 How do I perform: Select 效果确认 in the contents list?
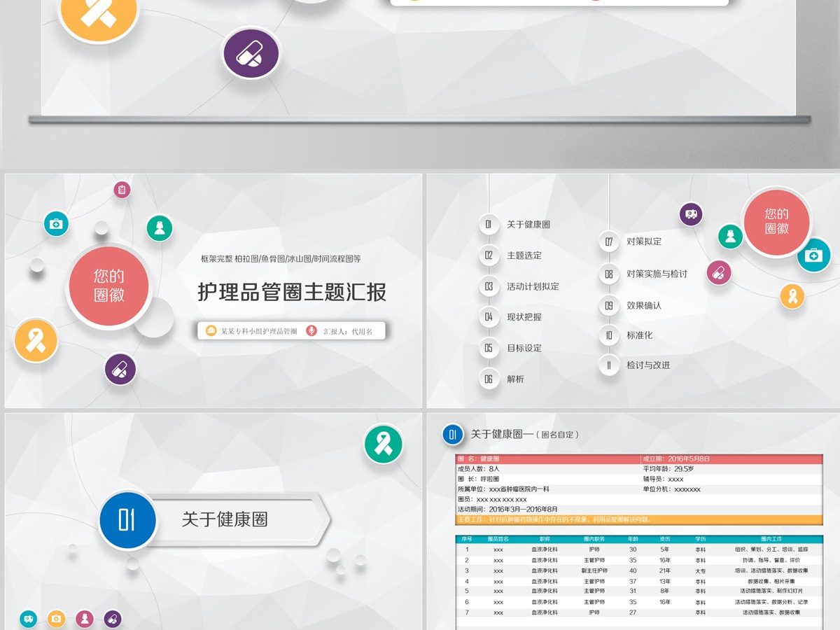(x=644, y=305)
